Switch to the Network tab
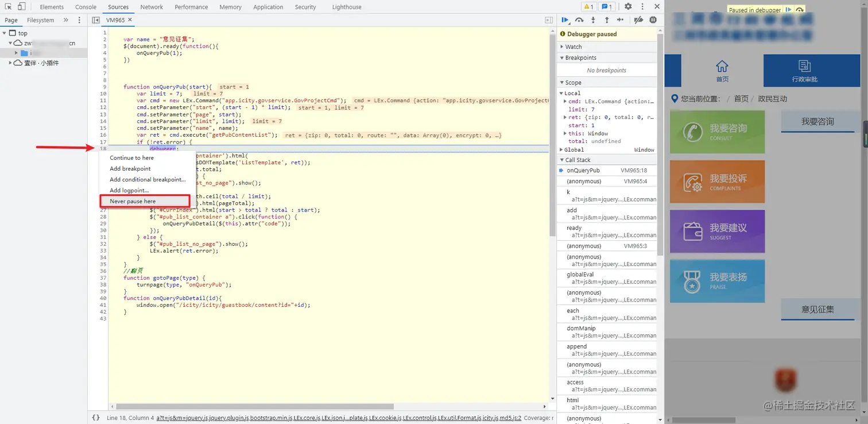Image resolution: width=868 pixels, height=424 pixels. pyautogui.click(x=152, y=7)
